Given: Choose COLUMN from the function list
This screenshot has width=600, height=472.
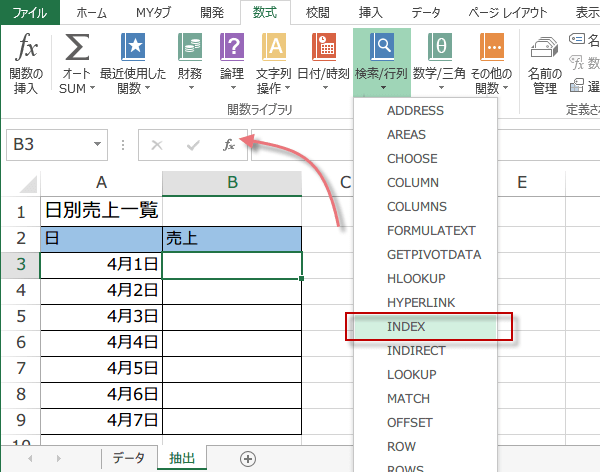Looking at the screenshot, I should 426,183.
